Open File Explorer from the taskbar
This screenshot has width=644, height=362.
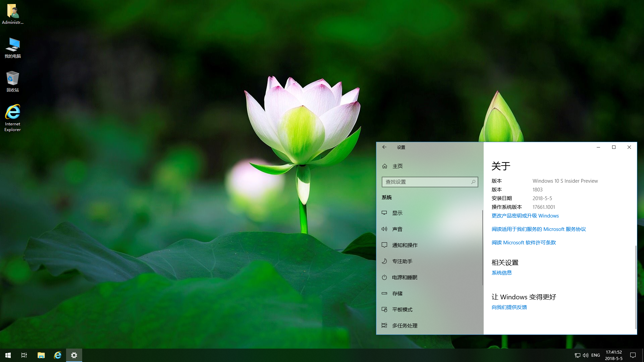point(41,355)
